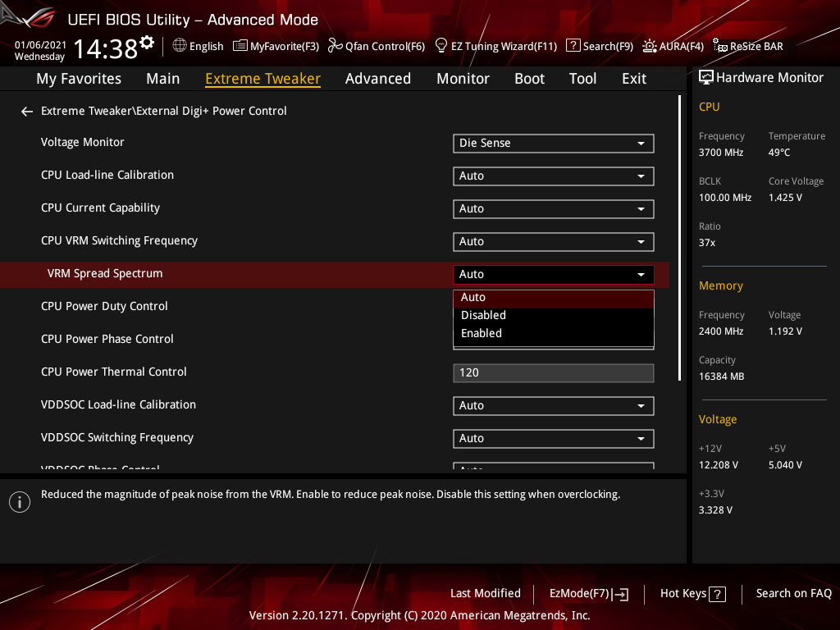Select the Voltage Monitor label

[x=83, y=143]
